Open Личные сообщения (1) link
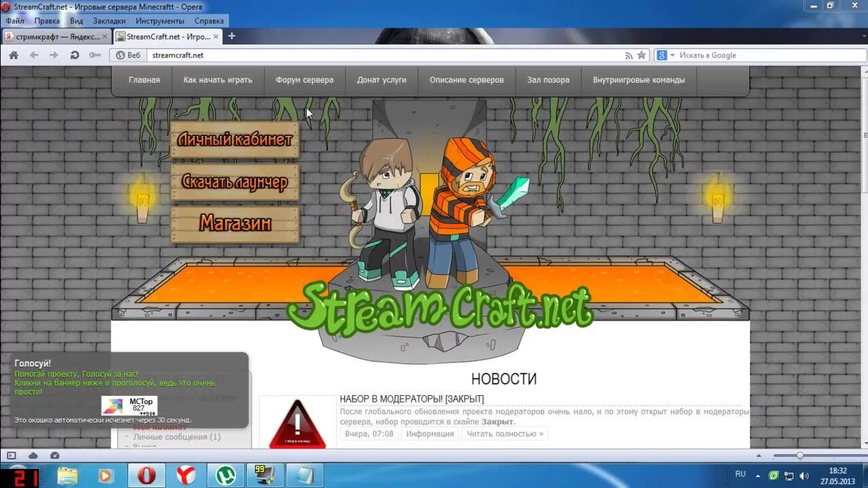This screenshot has width=868, height=488. (177, 437)
